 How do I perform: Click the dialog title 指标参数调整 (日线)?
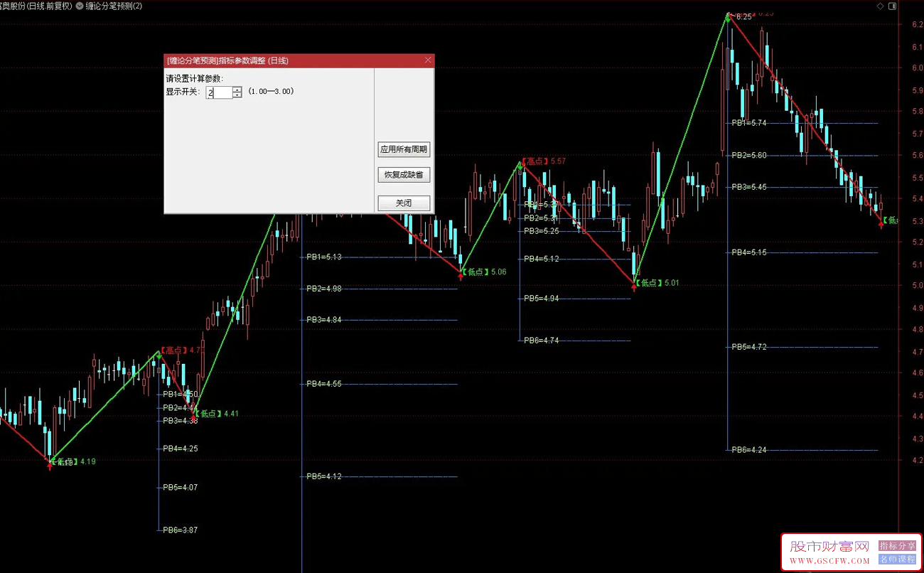coord(228,60)
